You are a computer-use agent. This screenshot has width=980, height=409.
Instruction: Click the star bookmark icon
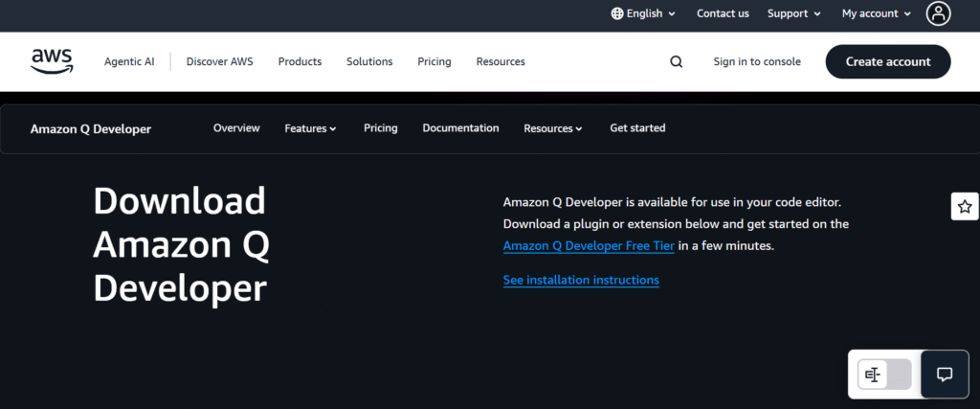965,206
